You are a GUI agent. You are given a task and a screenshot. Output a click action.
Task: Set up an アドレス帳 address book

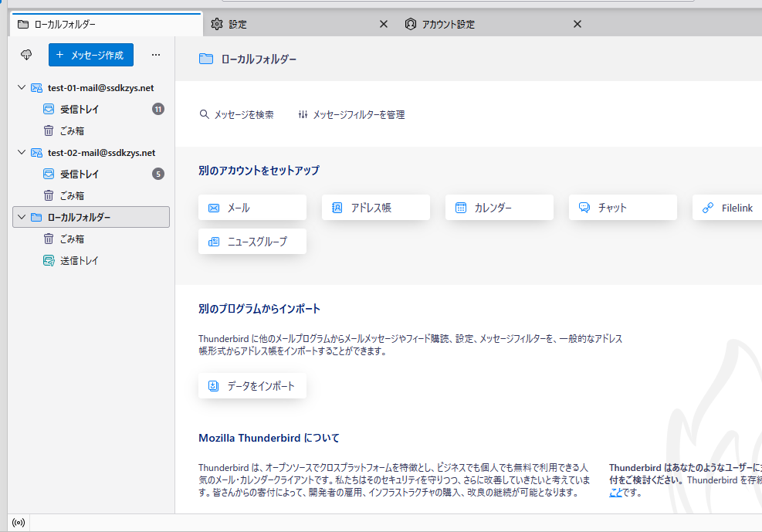(x=375, y=208)
